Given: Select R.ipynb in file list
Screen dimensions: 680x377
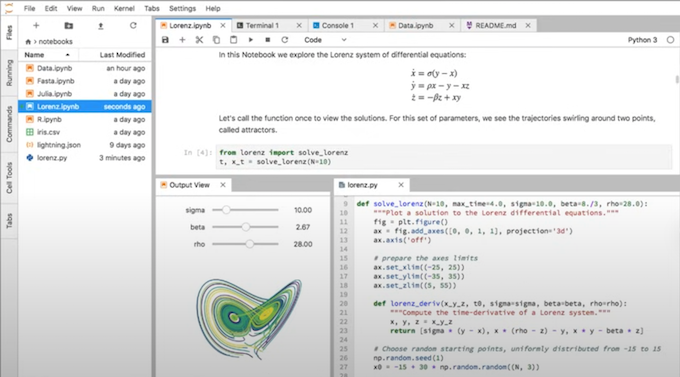Looking at the screenshot, I should pos(85,119).
